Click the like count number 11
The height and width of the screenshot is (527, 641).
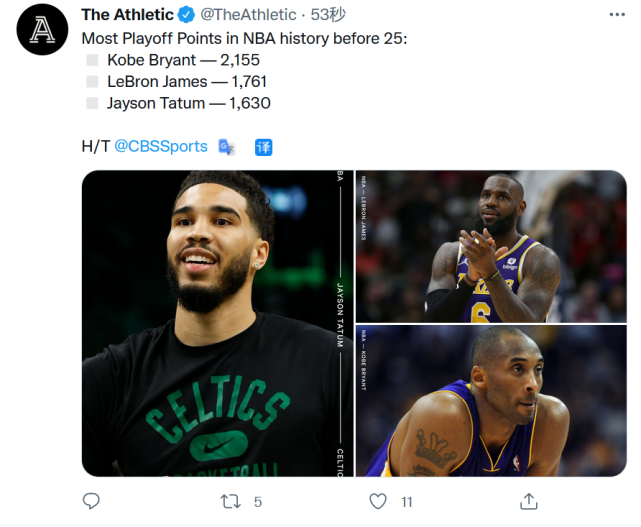(x=407, y=502)
